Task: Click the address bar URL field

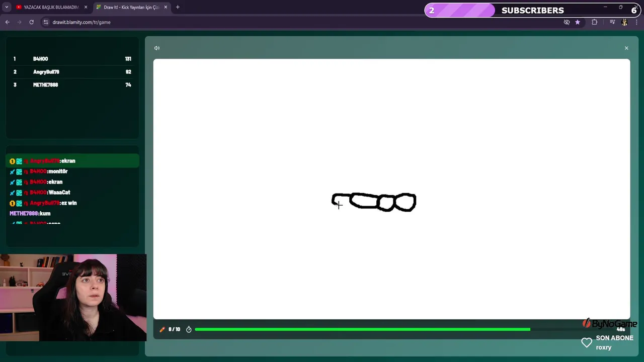Action: pyautogui.click(x=302, y=22)
